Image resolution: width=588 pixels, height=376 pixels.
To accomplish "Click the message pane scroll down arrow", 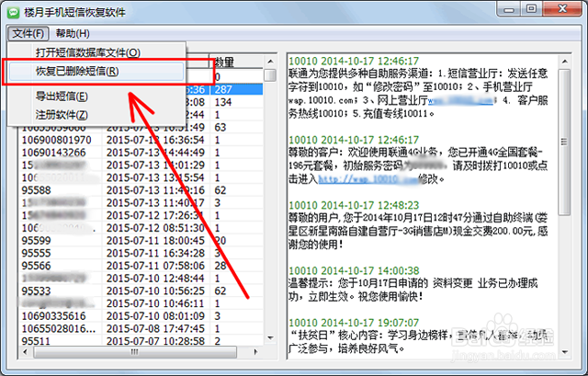I will tap(565, 352).
